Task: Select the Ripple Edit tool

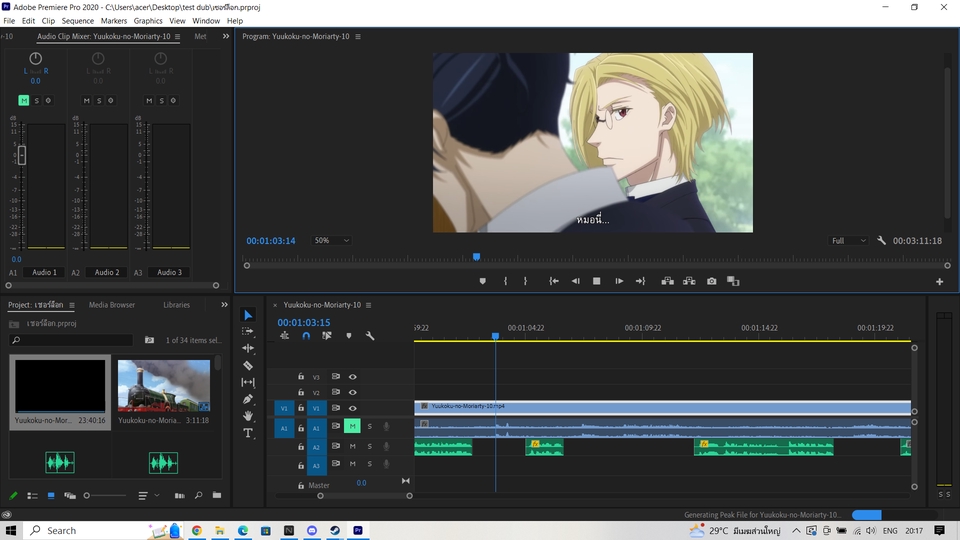Action: point(248,348)
